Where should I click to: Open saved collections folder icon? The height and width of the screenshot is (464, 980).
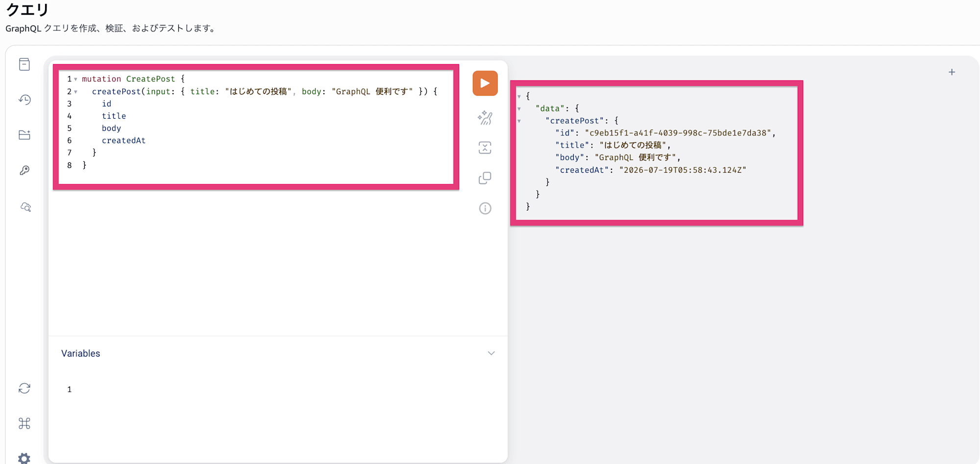point(24,135)
